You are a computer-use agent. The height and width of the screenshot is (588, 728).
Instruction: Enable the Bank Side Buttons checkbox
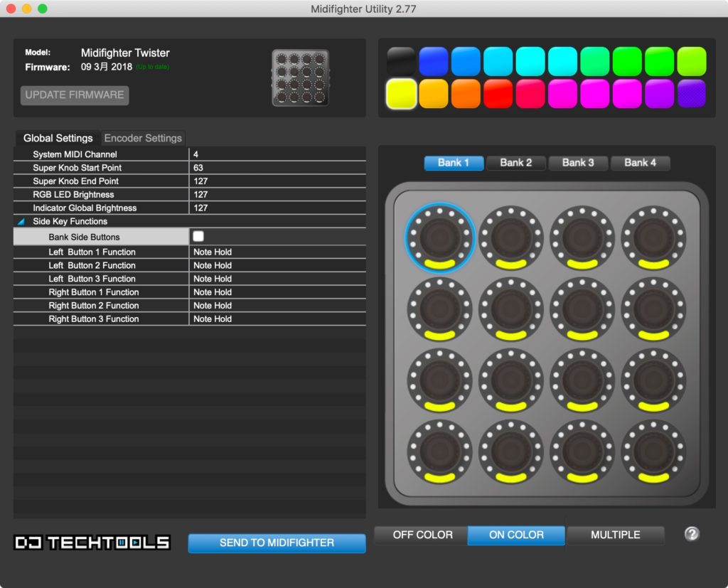point(197,235)
